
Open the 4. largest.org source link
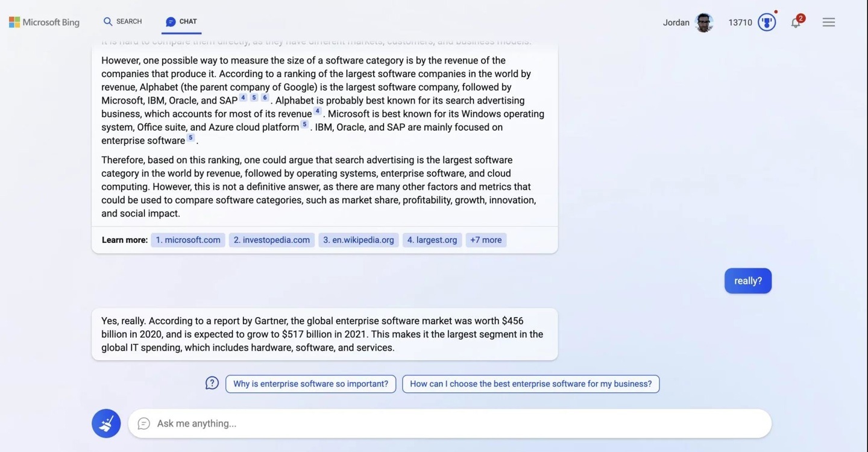pyautogui.click(x=432, y=240)
